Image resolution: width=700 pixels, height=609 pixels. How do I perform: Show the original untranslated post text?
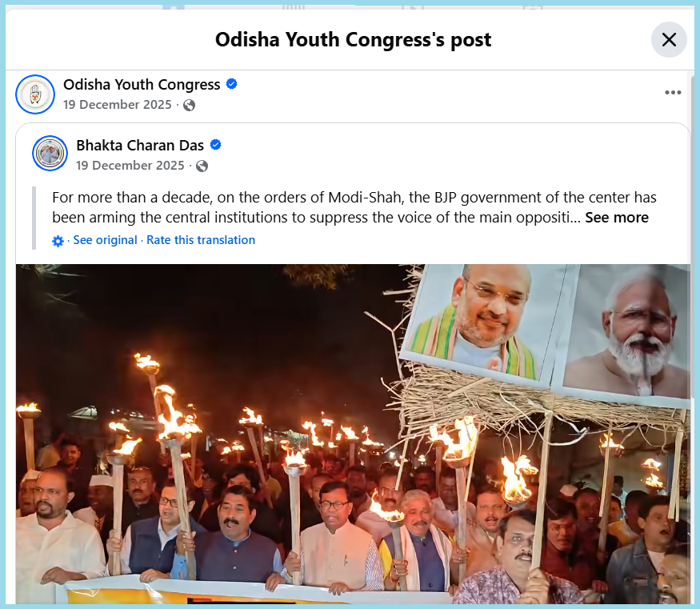click(105, 240)
